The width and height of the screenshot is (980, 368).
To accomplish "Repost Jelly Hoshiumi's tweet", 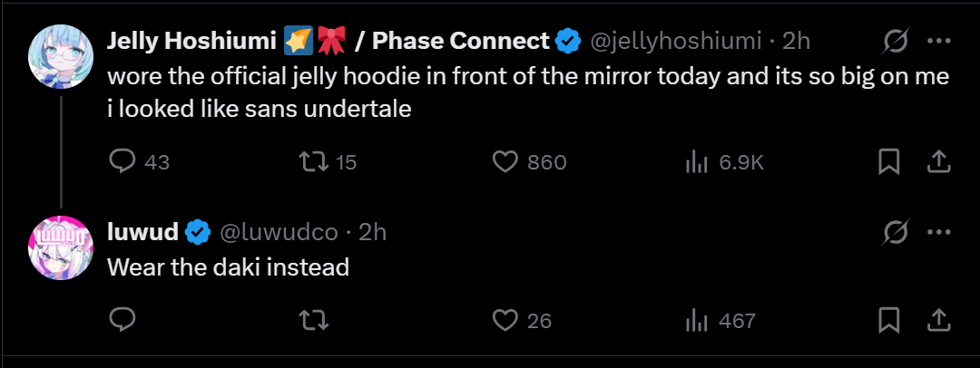I will tap(313, 161).
